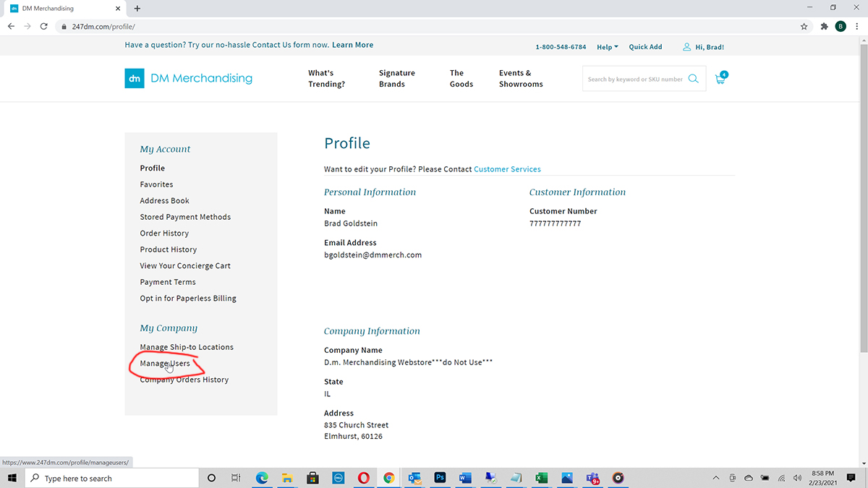The image size is (868, 488).
Task: Open Excel from the taskbar
Action: coord(540,478)
